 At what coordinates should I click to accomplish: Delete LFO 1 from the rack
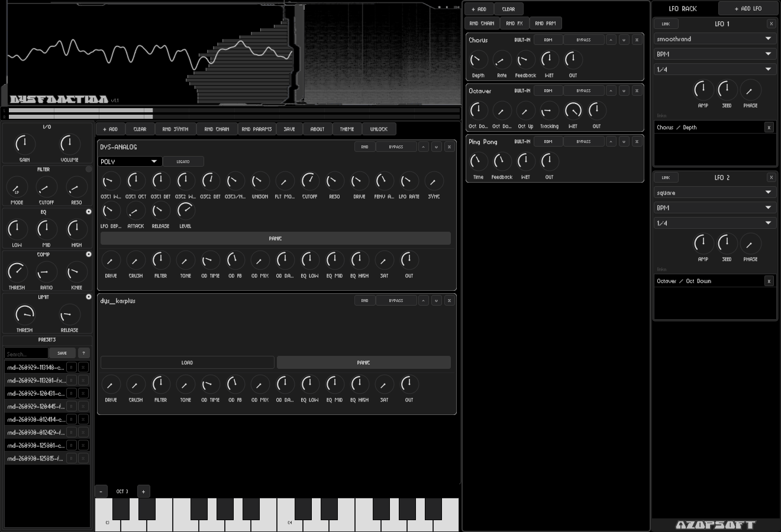point(771,24)
